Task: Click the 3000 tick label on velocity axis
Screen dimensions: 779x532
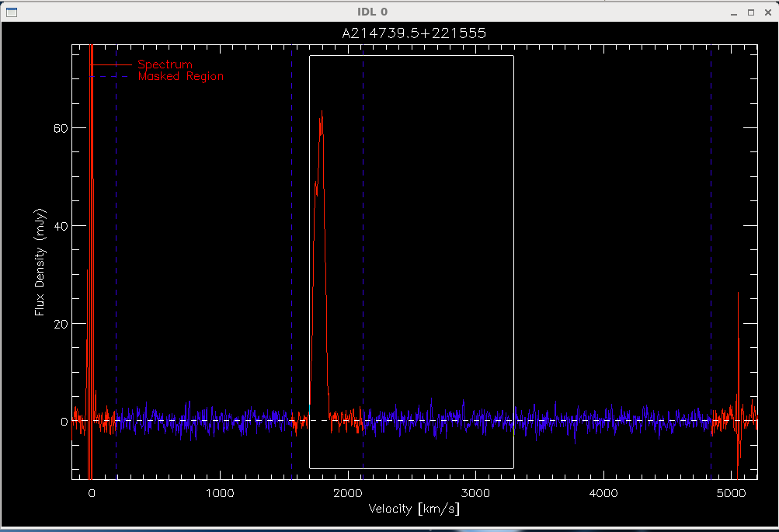Action: coord(475,493)
